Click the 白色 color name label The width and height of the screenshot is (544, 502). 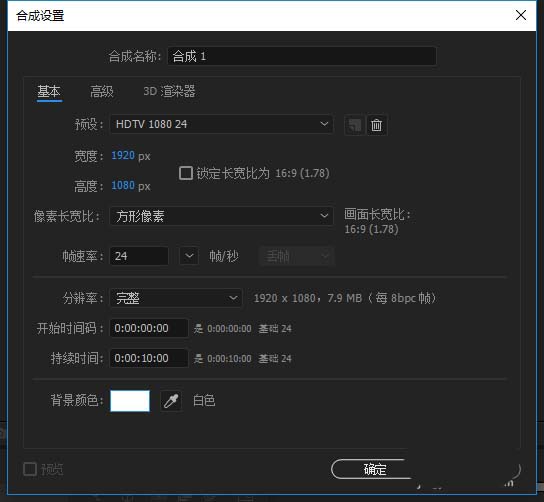pos(204,401)
